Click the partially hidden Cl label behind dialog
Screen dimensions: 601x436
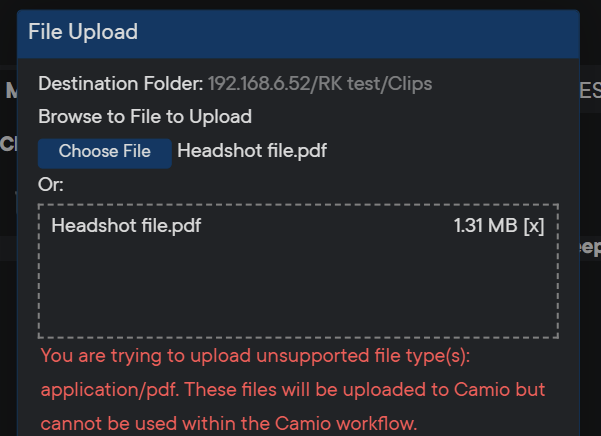coord(7,143)
